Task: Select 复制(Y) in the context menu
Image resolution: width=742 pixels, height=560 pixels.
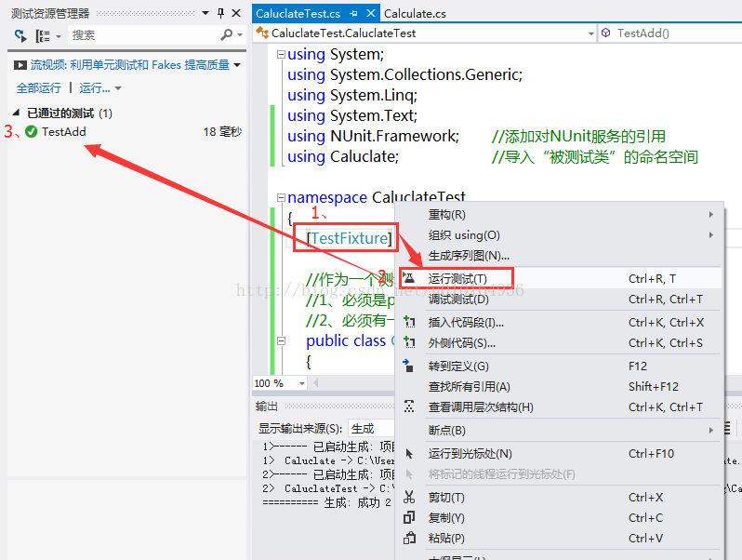Action: (x=560, y=518)
